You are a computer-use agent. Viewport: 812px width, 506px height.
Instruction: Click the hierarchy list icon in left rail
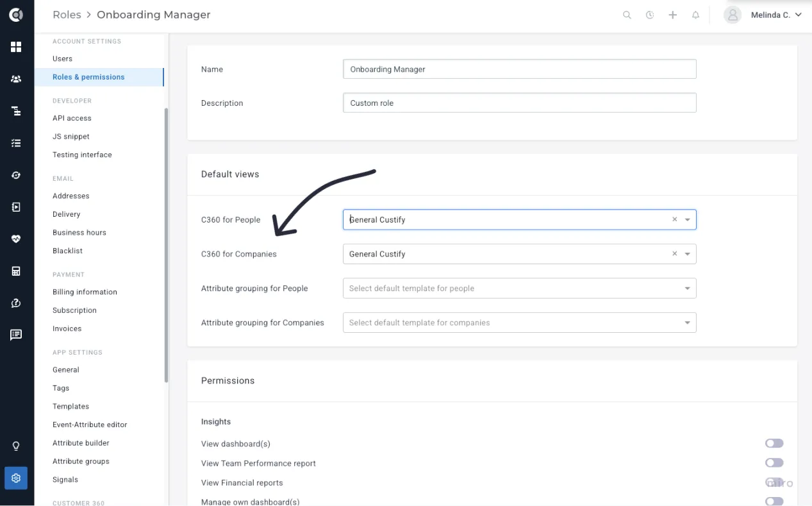pyautogui.click(x=16, y=111)
